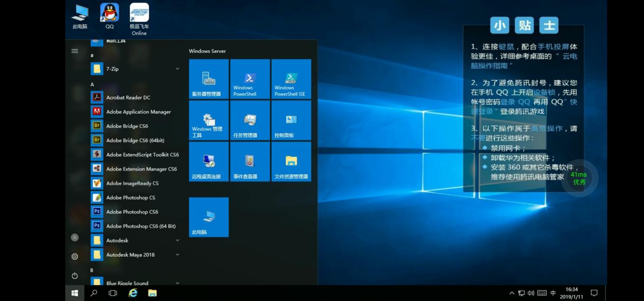Open Acrobat Reader DC from app list

click(135, 97)
